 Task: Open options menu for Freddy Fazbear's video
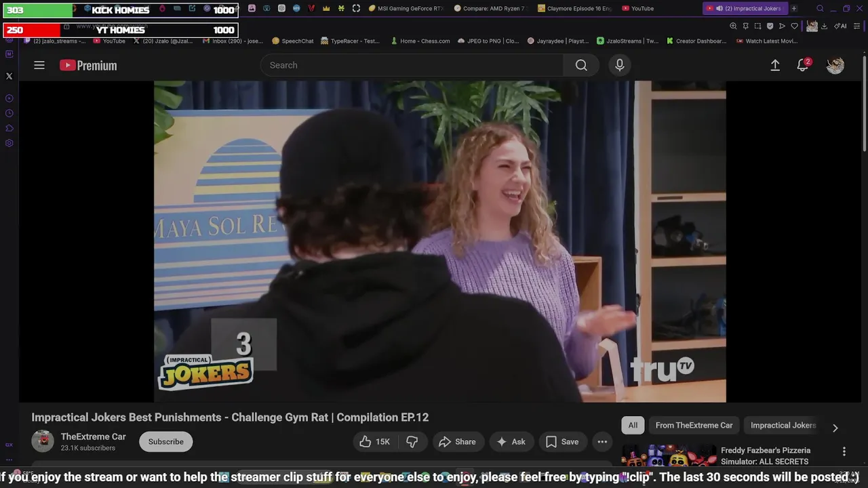pyautogui.click(x=844, y=451)
